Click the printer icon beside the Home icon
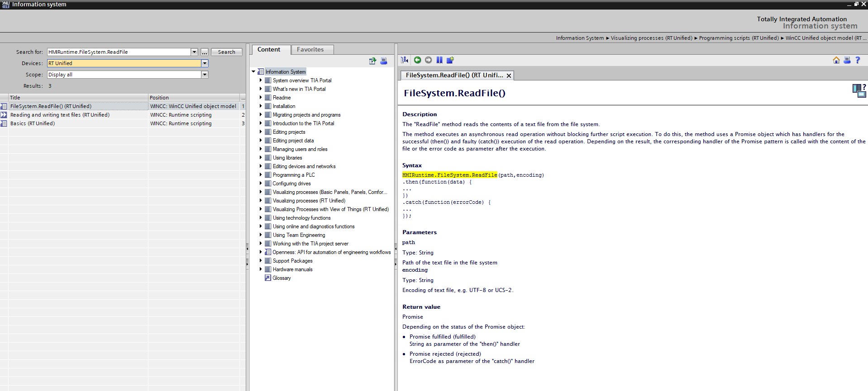 847,60
